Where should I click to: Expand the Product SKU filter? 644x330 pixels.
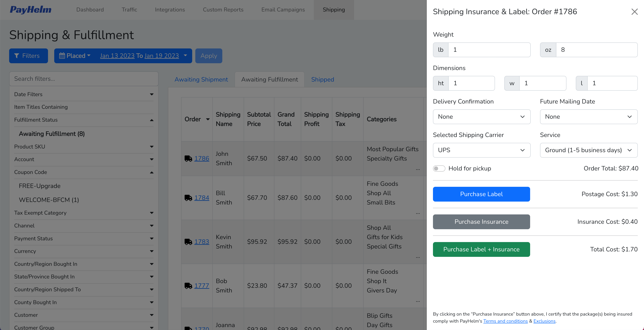152,147
